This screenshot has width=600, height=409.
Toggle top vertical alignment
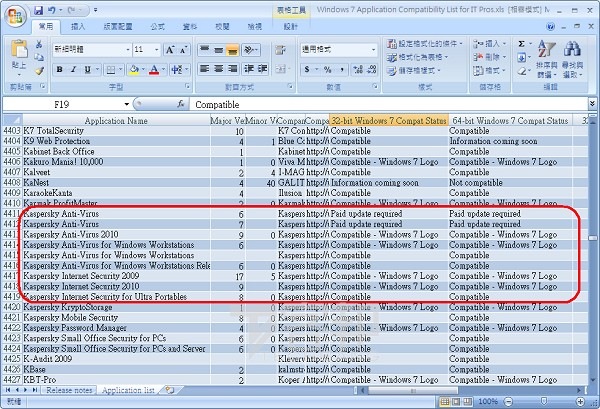(x=204, y=50)
